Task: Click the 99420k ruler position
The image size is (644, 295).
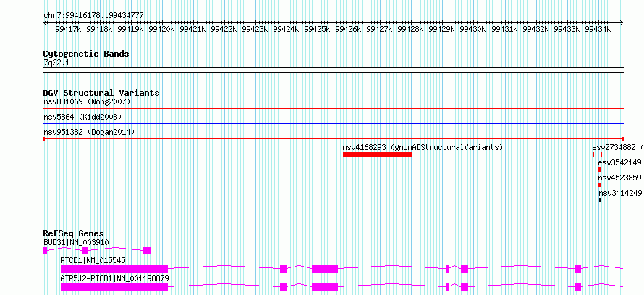Action: (x=161, y=29)
